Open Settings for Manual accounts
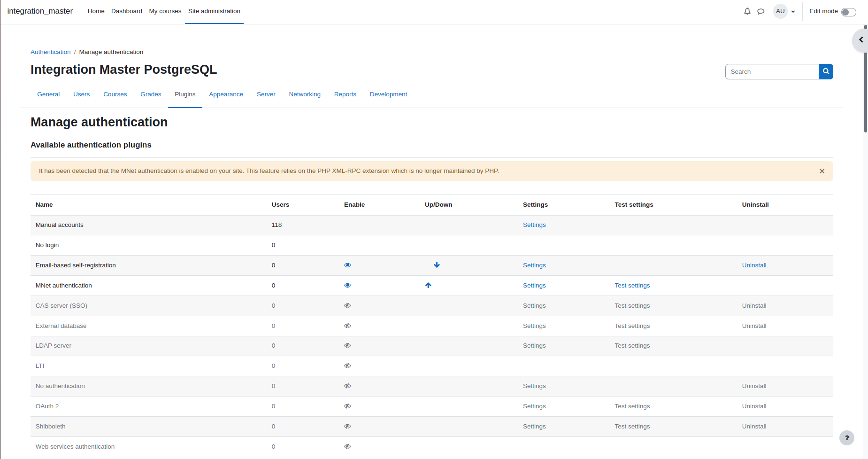 click(x=534, y=225)
